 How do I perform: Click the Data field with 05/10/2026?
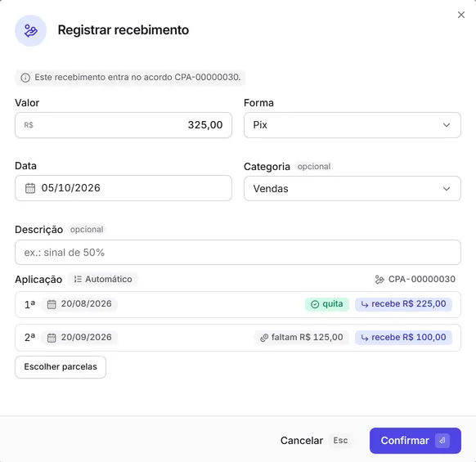[x=123, y=188]
